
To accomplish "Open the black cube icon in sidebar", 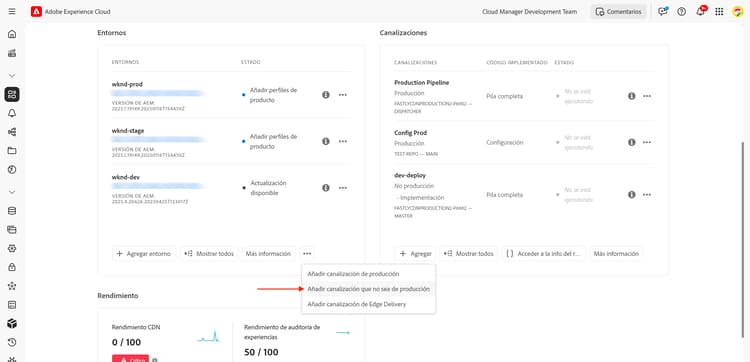I will pyautogui.click(x=12, y=323).
